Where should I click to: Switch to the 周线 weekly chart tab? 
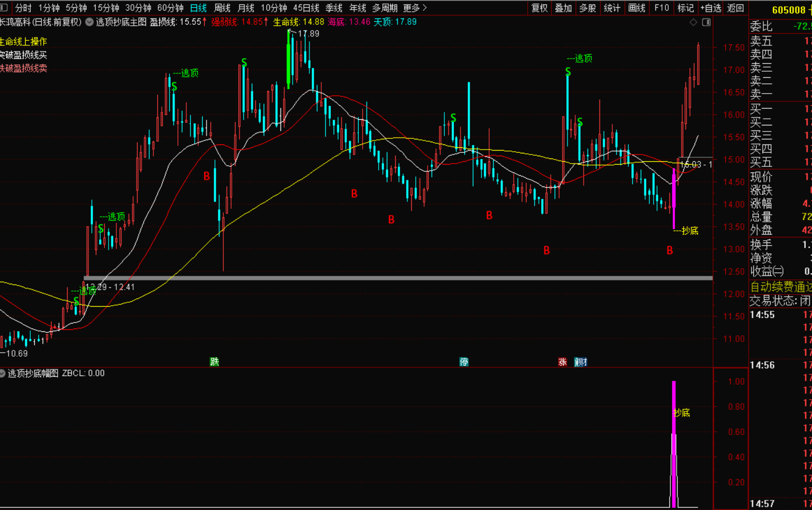222,8
